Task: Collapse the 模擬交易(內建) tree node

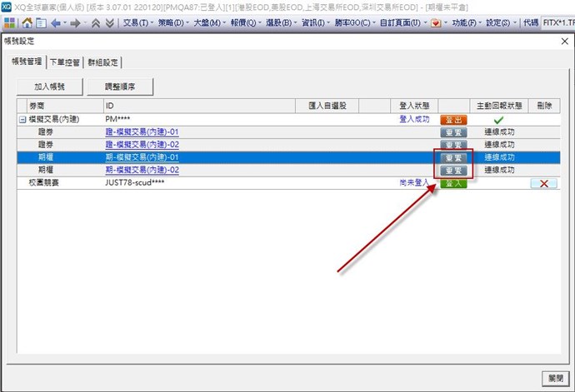Action: coord(22,120)
